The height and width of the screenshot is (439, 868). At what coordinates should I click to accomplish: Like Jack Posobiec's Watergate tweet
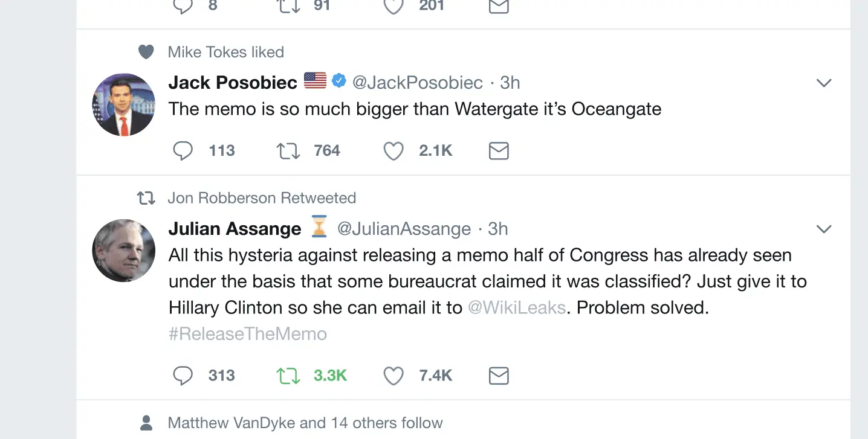(394, 150)
